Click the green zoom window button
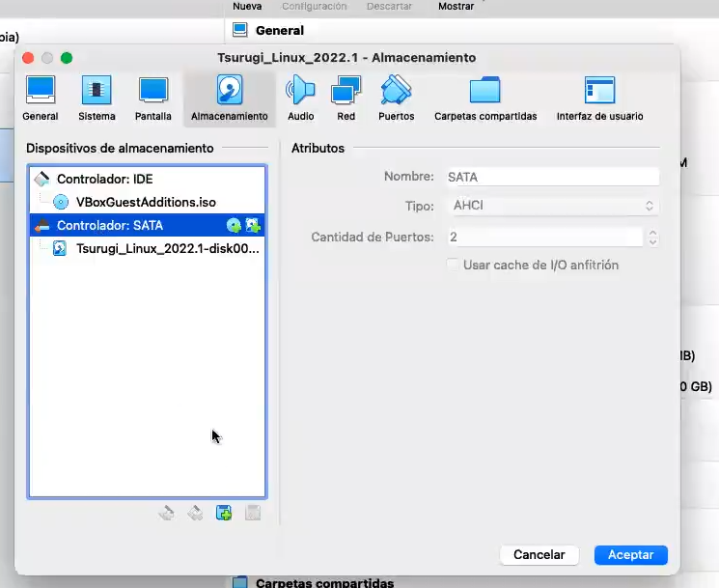This screenshot has height=588, width=719. coord(67,58)
